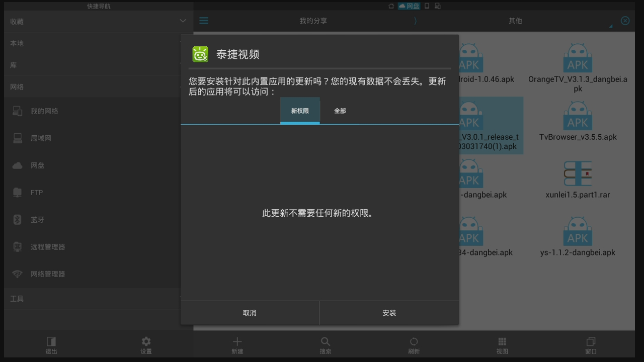The width and height of the screenshot is (644, 362).
Task: Select the network devices window indicator icon
Action: [x=438, y=6]
